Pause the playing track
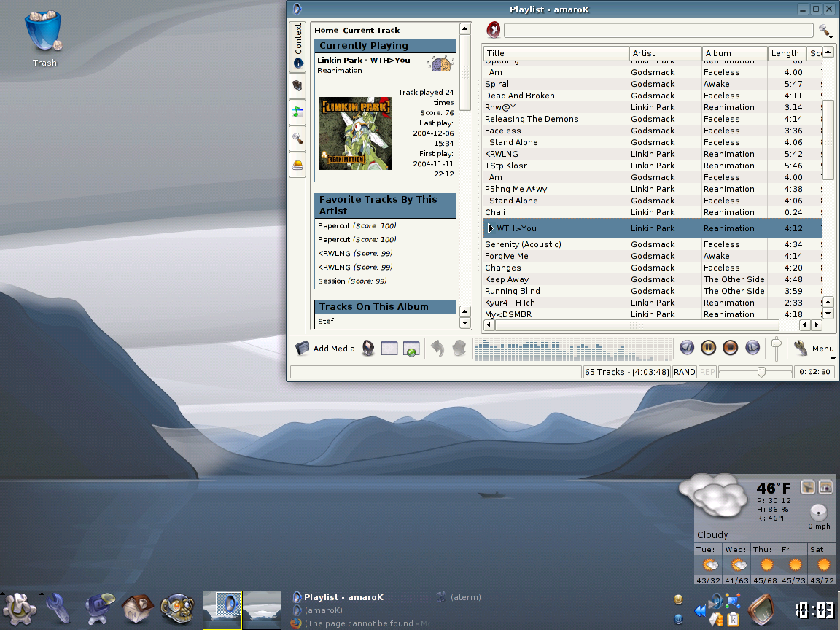 [x=708, y=348]
